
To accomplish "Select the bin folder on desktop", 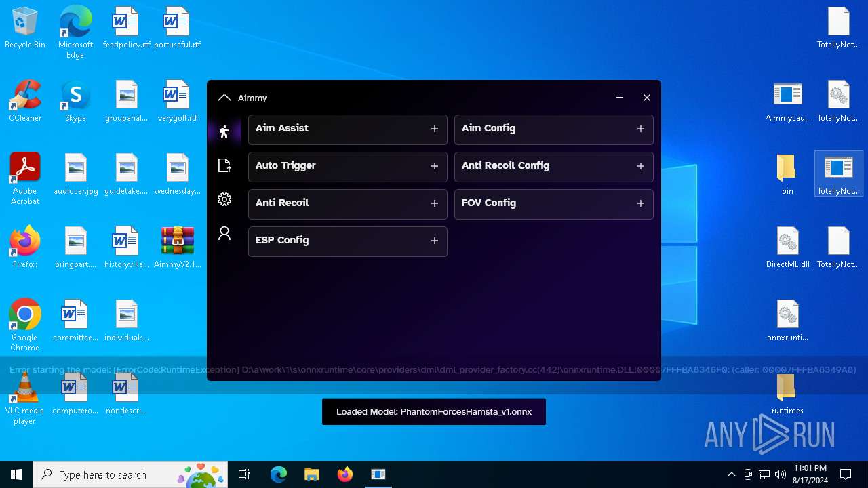I will (x=787, y=175).
